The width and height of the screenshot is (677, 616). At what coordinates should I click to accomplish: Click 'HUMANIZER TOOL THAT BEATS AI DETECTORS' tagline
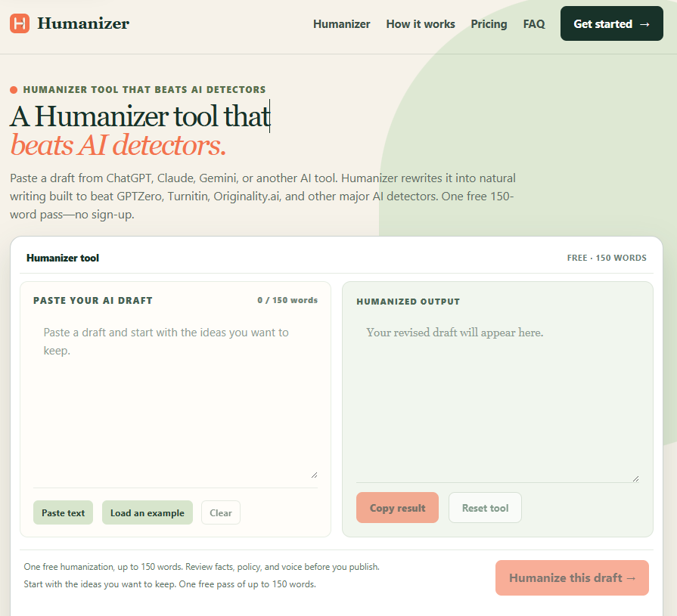coord(144,90)
